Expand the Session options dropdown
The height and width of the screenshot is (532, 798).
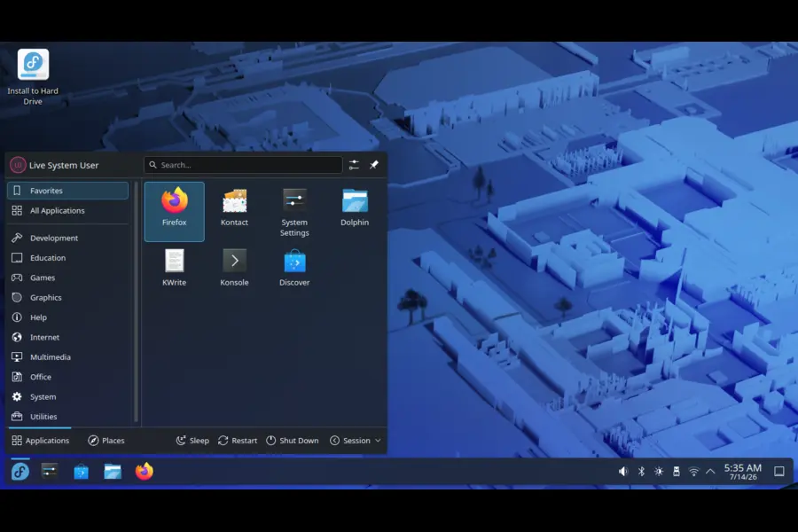click(x=356, y=441)
